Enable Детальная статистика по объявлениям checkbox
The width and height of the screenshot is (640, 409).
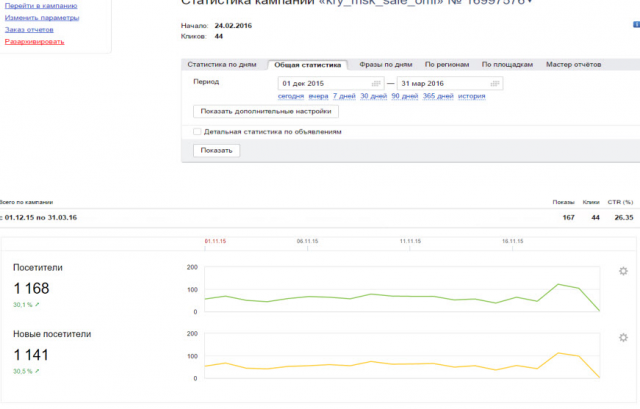(x=197, y=131)
